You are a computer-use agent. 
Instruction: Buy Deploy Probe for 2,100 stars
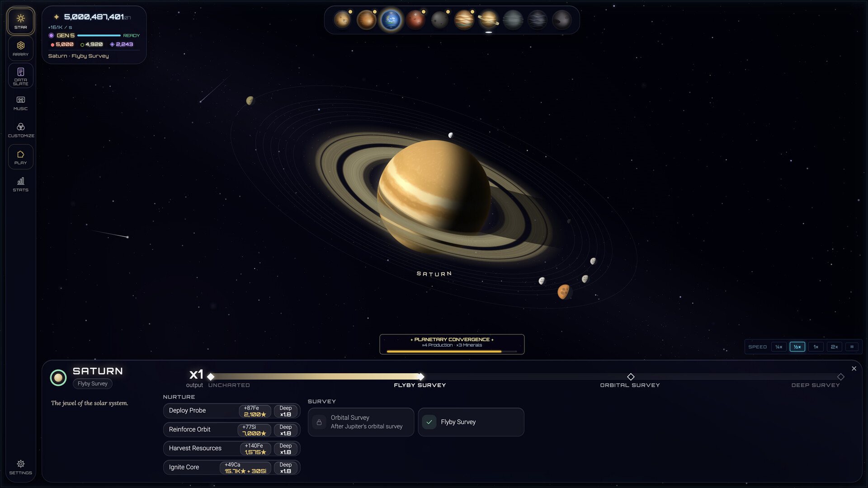coord(255,411)
